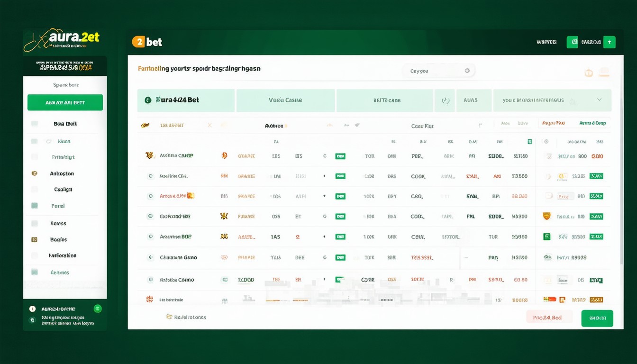637x364 pixels.
Task: Click the orange 2 bet header logo
Action: coord(147,42)
